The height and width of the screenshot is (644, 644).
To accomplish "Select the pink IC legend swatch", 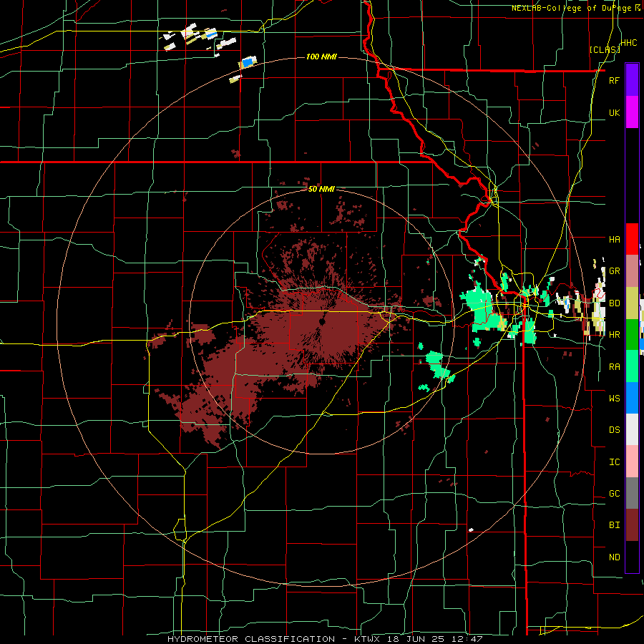I will coord(632,462).
